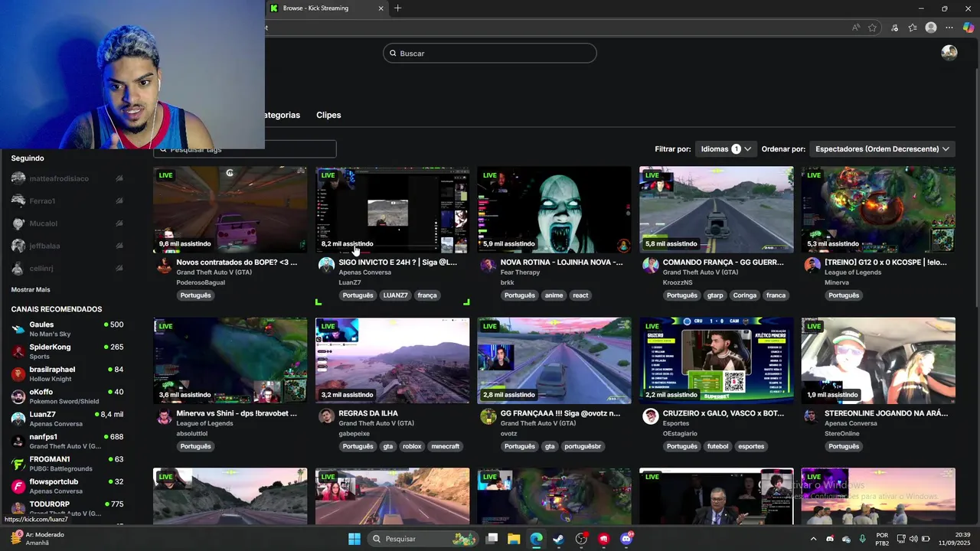Click gabepeixe streamer avatar

[x=326, y=416]
